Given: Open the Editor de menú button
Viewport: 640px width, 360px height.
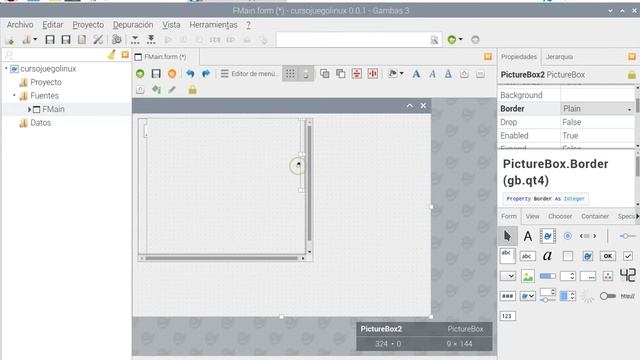Looking at the screenshot, I should coord(249,74).
